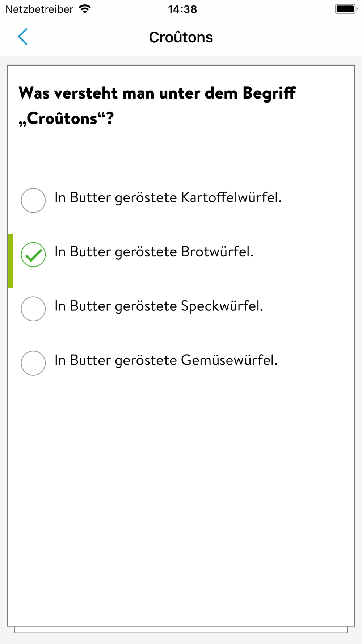Tap the Netzbetreiber carrier label
Image resolution: width=362 pixels, height=644 pixels.
click(39, 9)
